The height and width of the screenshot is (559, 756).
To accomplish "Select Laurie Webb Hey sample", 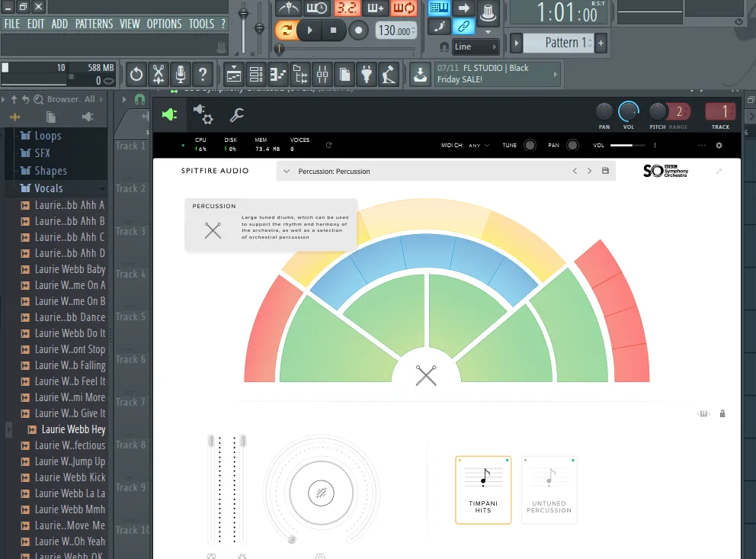I will (x=66, y=430).
